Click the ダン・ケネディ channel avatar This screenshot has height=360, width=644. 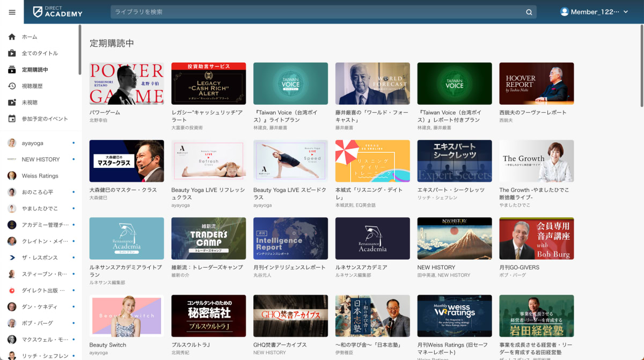[x=12, y=307]
